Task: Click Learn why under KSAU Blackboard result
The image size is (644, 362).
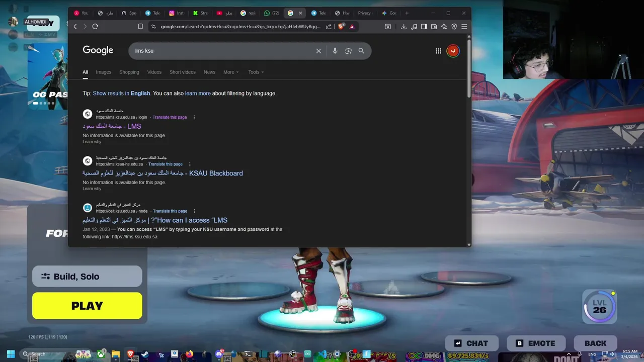Action: (x=92, y=189)
